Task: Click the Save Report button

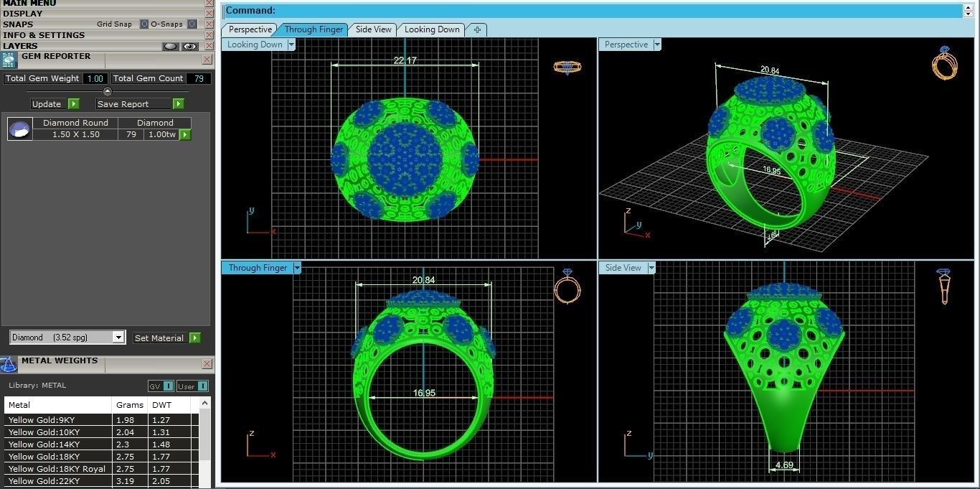Action: 133,104
